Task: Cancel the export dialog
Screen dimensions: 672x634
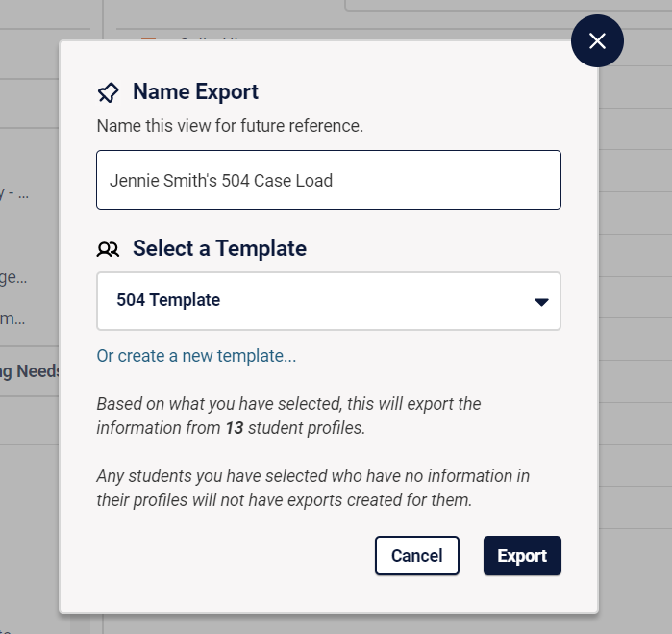Action: pyautogui.click(x=417, y=555)
